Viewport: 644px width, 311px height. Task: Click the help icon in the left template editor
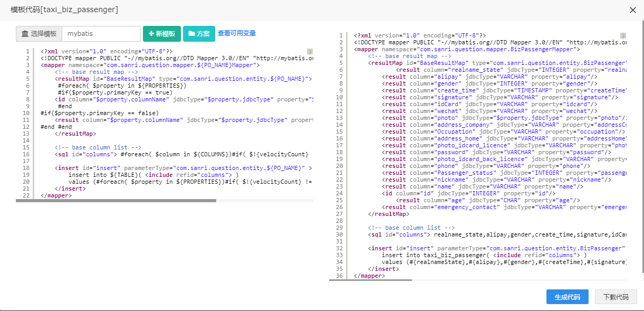coord(310,51)
